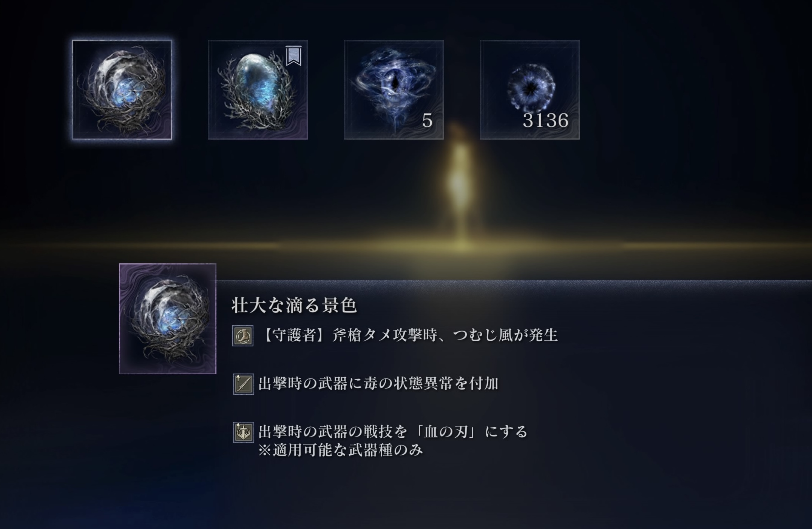Select the dark orb currency showing 3136

pyautogui.click(x=530, y=90)
